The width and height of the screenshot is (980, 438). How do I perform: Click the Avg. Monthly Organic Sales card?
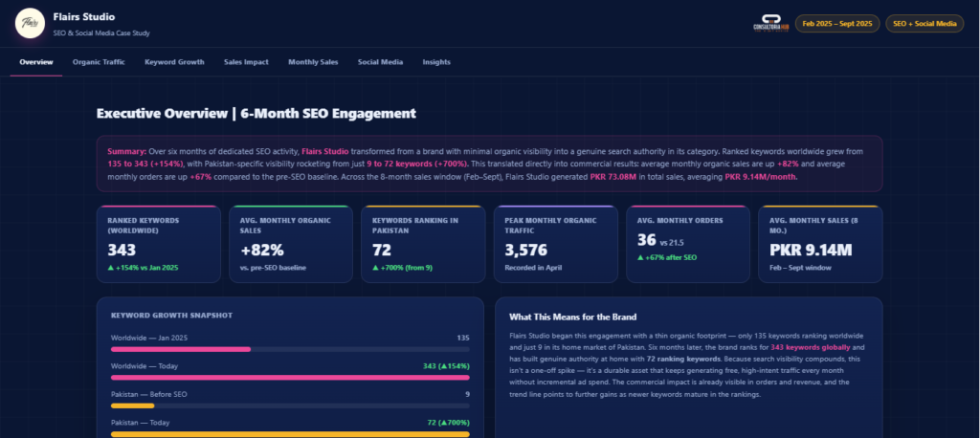tap(291, 244)
